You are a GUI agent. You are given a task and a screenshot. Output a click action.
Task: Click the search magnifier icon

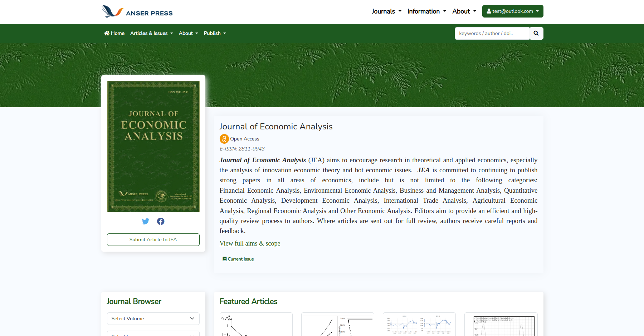[x=536, y=33]
